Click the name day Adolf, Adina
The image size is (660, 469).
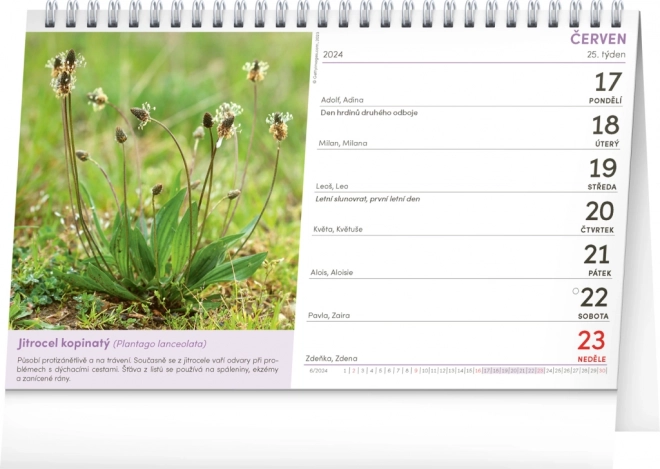pyautogui.click(x=342, y=100)
